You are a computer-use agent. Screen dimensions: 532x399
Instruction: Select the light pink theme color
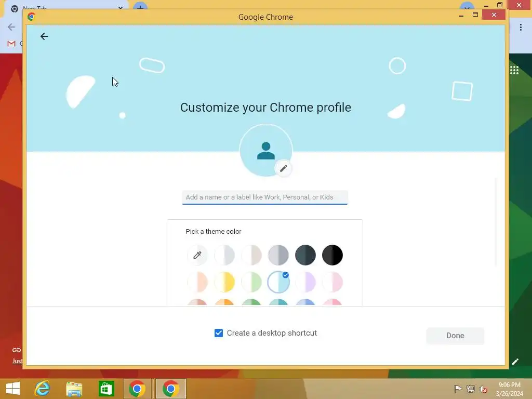pos(332,282)
